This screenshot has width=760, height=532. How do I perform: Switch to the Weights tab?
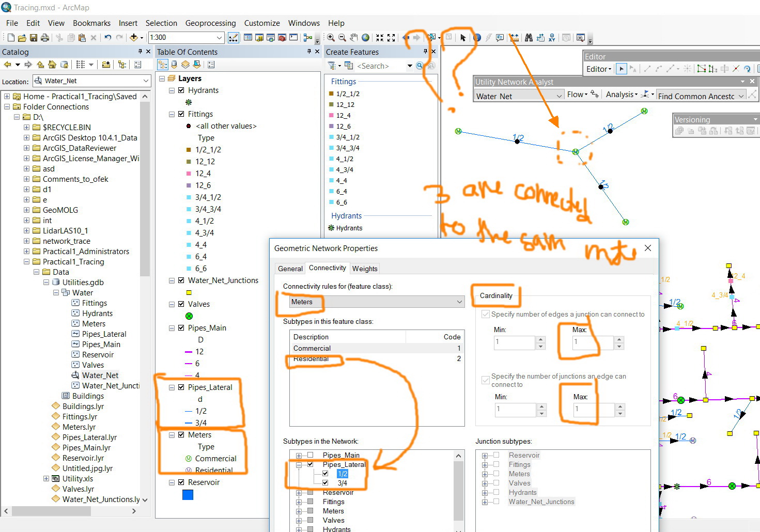click(365, 269)
